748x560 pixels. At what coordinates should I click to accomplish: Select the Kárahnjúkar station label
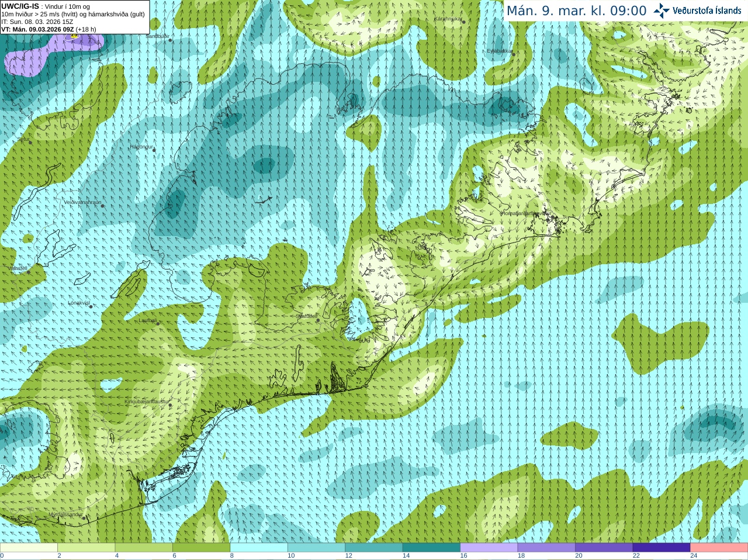pyautogui.click(x=448, y=19)
